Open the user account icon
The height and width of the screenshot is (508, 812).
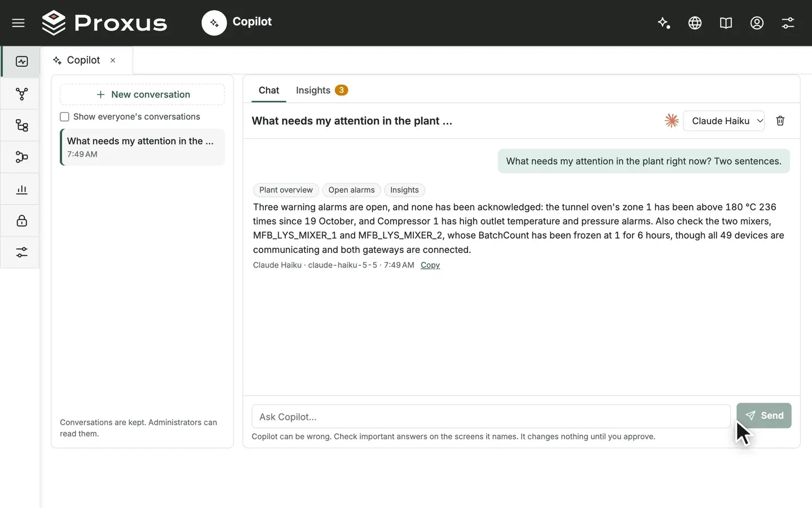pyautogui.click(x=757, y=23)
